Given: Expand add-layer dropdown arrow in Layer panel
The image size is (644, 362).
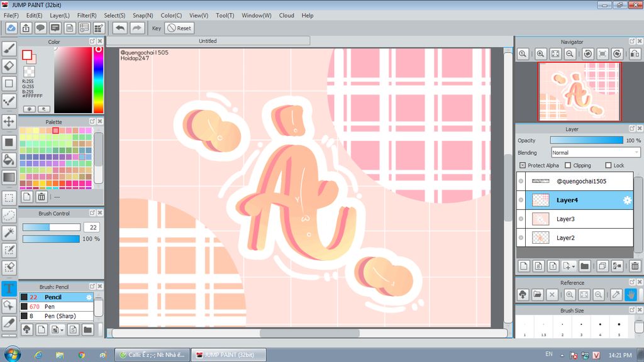Looking at the screenshot, I should pyautogui.click(x=574, y=266).
